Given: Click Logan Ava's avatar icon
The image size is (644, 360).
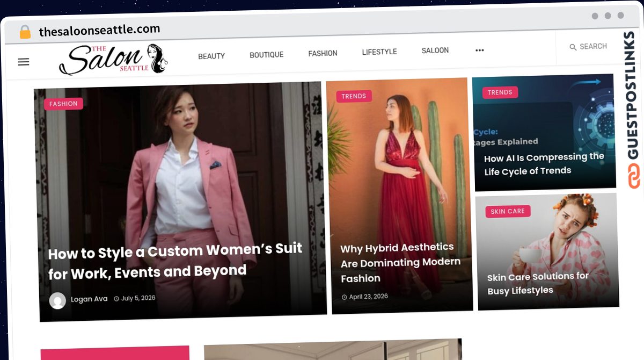Looking at the screenshot, I should 57,301.
